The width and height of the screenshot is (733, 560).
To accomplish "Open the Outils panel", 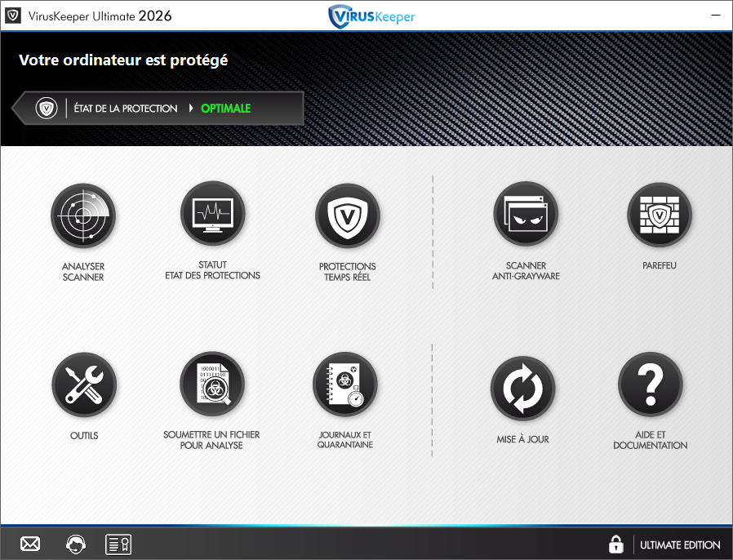I will [84, 384].
